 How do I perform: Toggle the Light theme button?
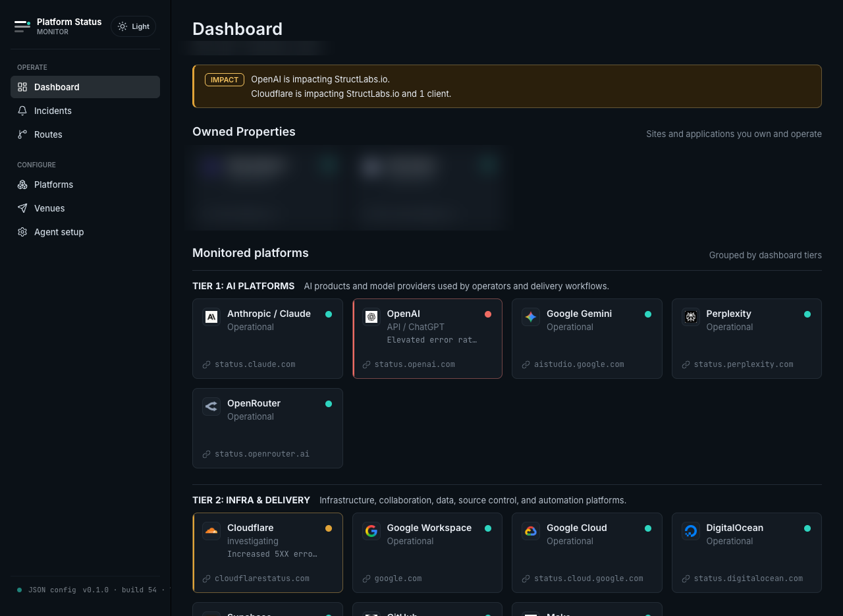point(133,26)
